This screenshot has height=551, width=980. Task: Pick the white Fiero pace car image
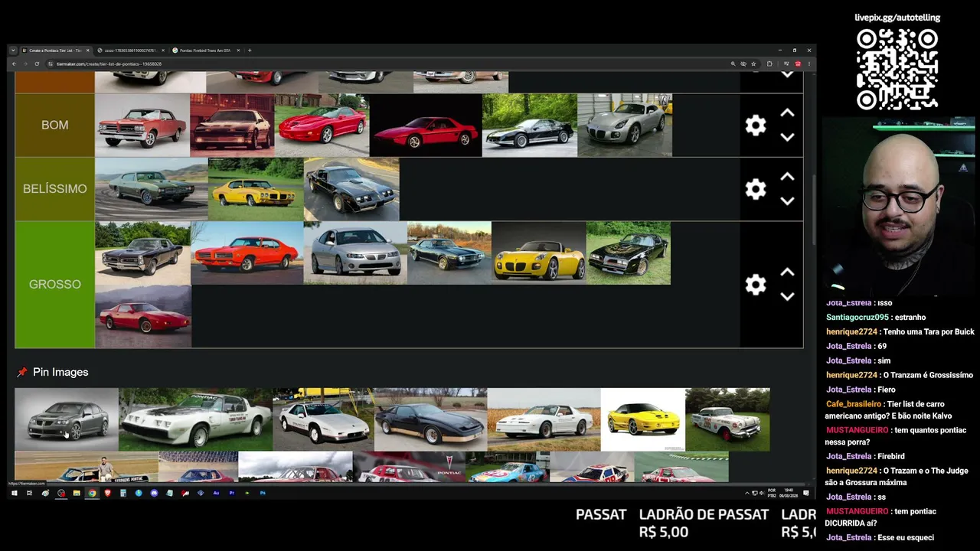323,419
